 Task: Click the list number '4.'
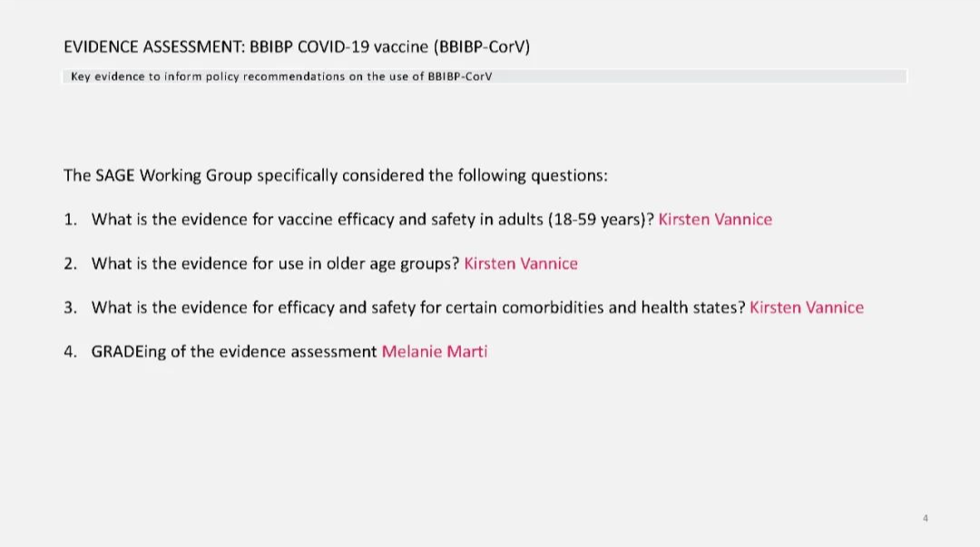(x=70, y=352)
